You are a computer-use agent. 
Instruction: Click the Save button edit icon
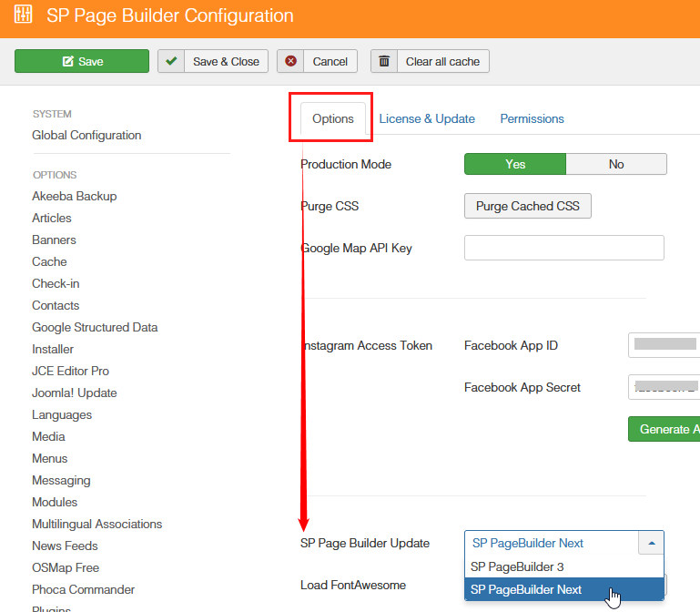[67, 62]
